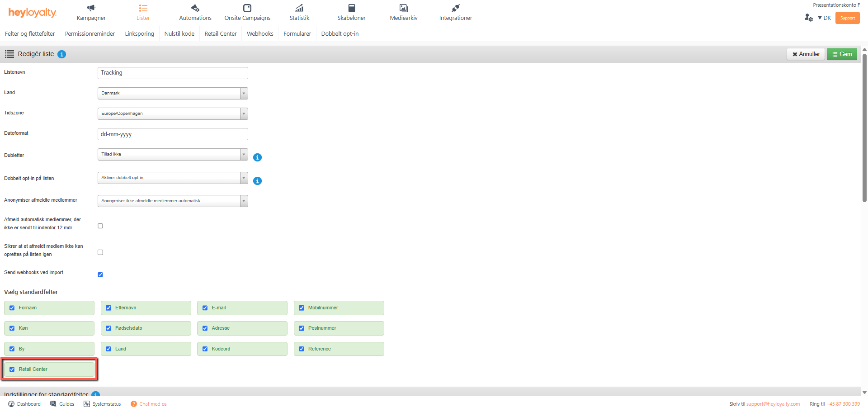The width and height of the screenshot is (868, 412).
Task: Click info icon next to Dubletter
Action: point(257,157)
